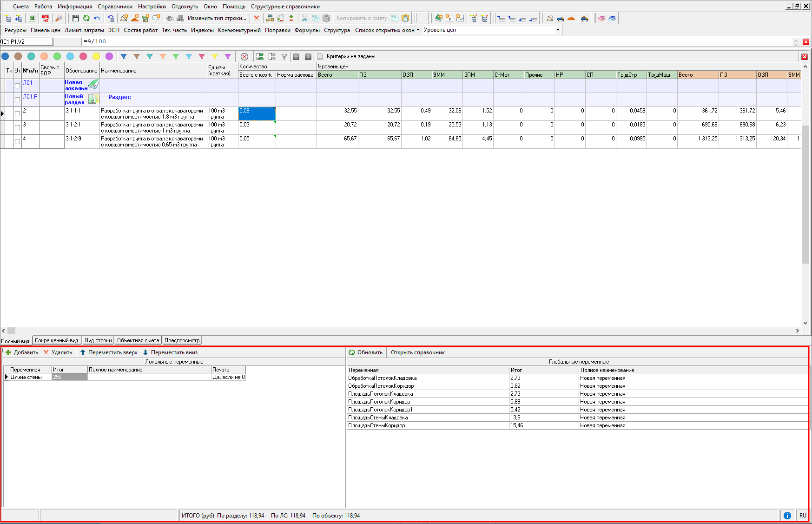Tick the checkbox in row 4
The width and height of the screenshot is (812, 524).
(17, 141)
